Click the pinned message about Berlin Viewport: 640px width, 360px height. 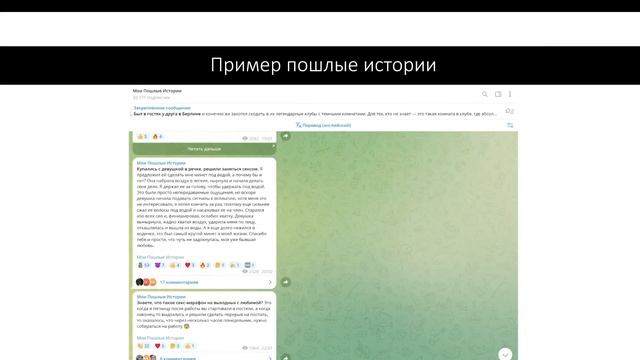314,111
